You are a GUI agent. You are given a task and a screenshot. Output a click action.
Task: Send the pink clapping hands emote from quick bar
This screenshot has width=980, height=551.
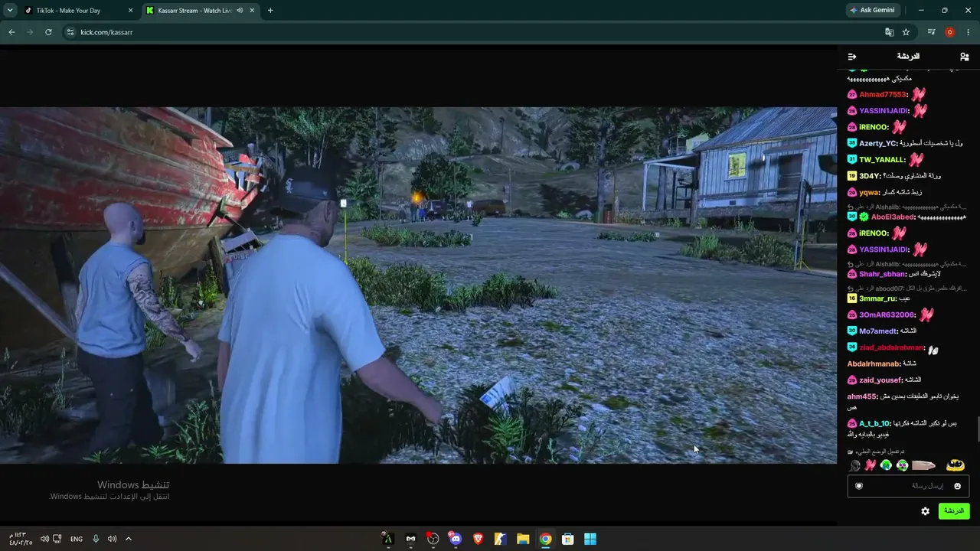tap(871, 465)
